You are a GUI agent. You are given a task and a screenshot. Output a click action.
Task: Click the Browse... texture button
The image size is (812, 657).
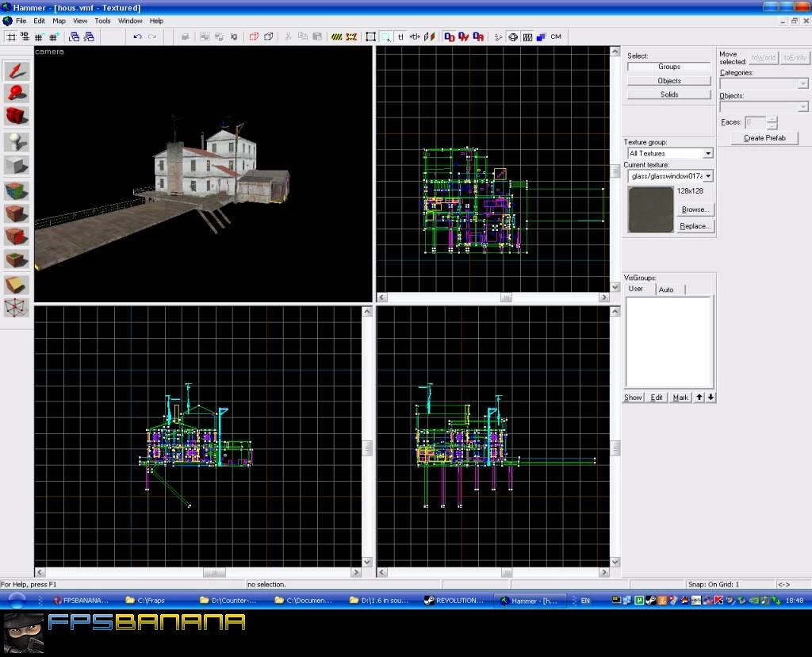coord(695,209)
